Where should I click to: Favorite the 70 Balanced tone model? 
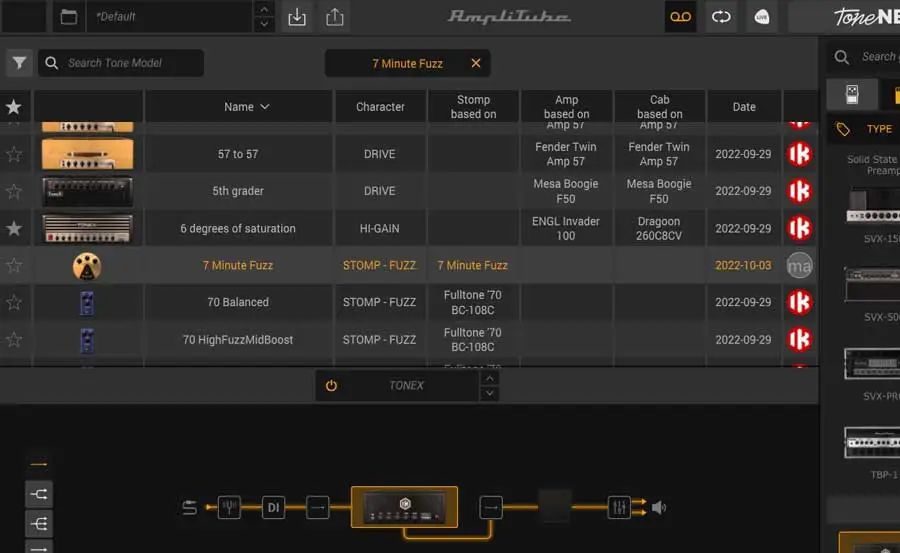point(14,302)
